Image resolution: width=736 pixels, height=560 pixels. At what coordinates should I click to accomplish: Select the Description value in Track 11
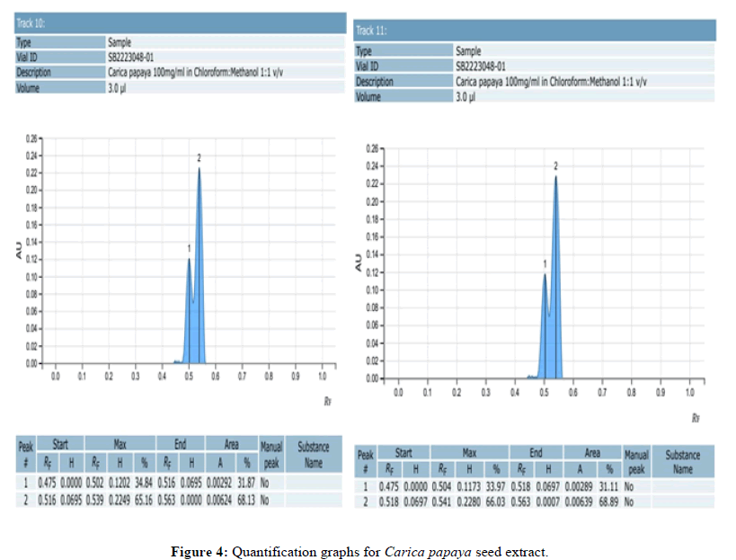point(550,82)
